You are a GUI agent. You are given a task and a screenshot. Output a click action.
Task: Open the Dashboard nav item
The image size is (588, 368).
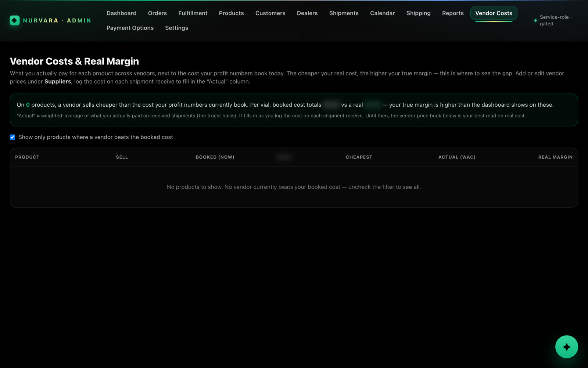point(121,13)
